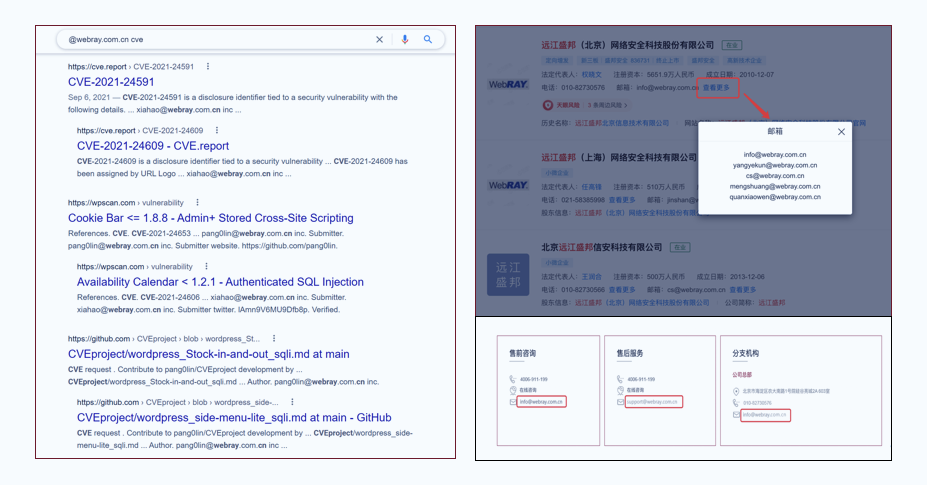Image resolution: width=927 pixels, height=485 pixels.
Task: Select quanxiaowen@webray.com.cn in the 邮箱 popup
Action: pyautogui.click(x=775, y=197)
